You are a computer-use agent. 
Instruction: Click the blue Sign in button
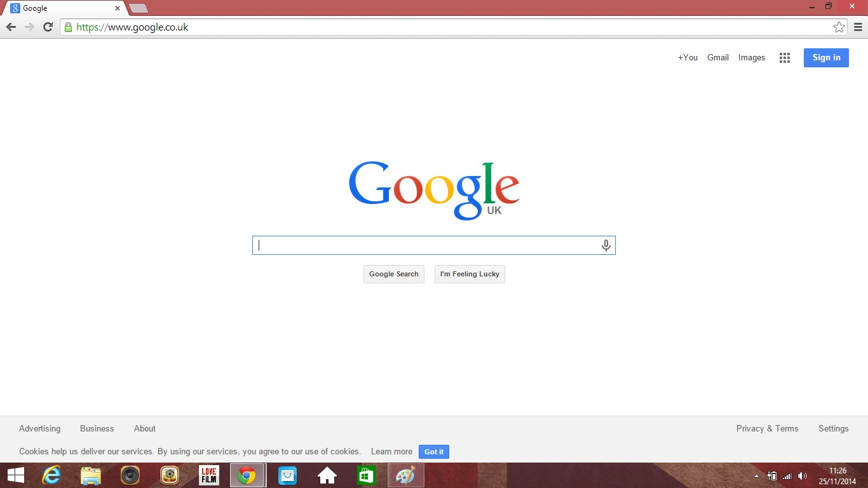(826, 58)
